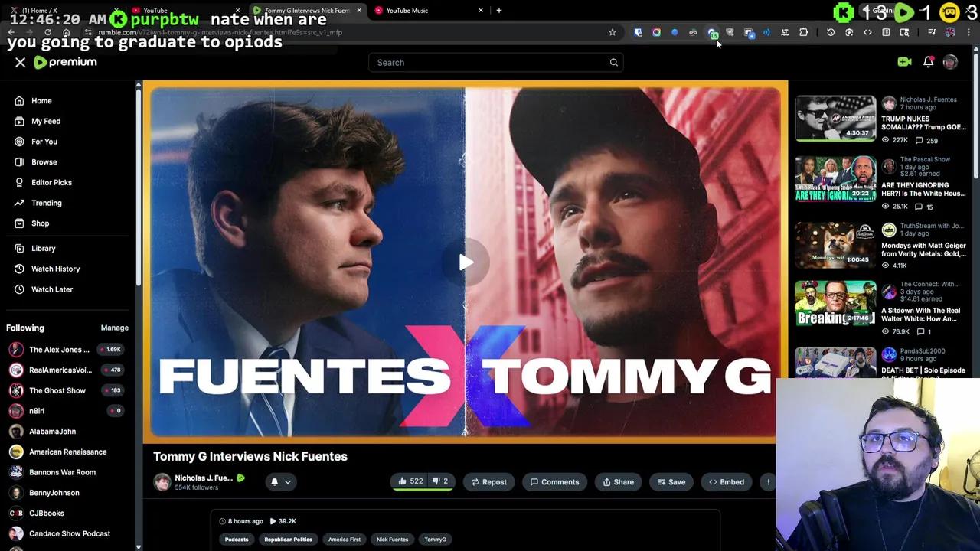Click the US VPN extension icon

tap(712, 33)
